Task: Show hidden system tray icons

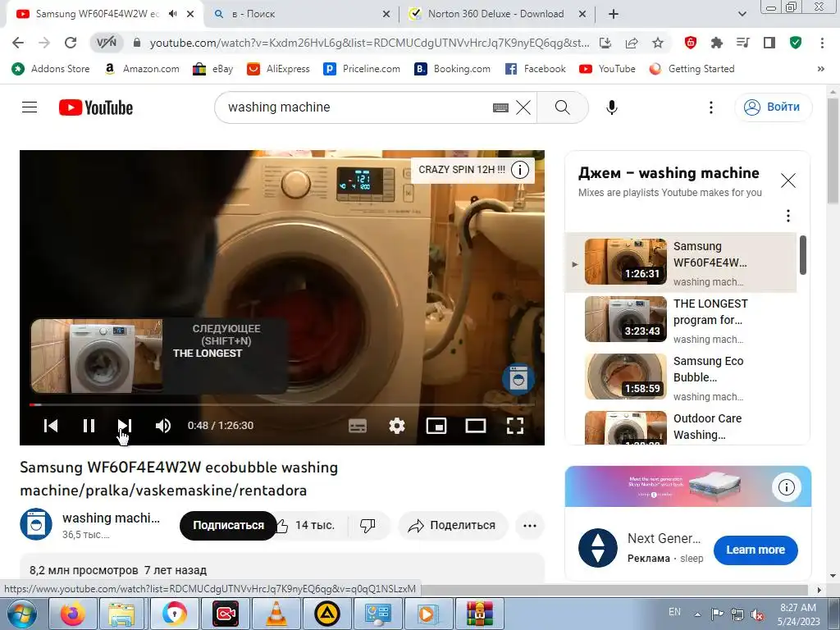Action: [x=697, y=614]
